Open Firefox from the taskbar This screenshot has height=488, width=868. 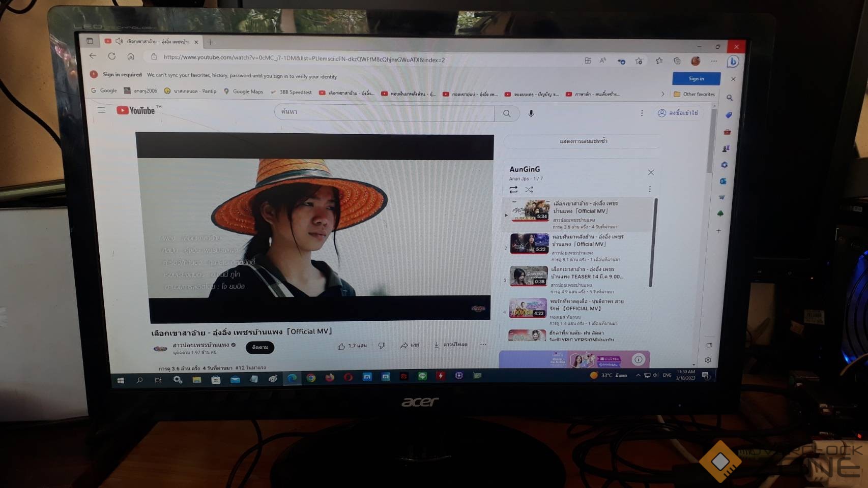330,377
